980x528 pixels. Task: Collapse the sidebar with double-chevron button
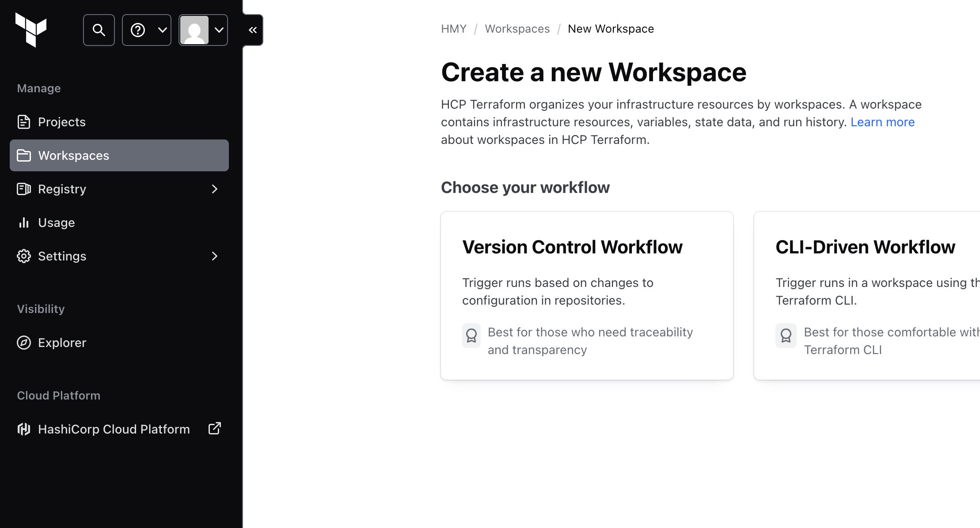pos(253,30)
